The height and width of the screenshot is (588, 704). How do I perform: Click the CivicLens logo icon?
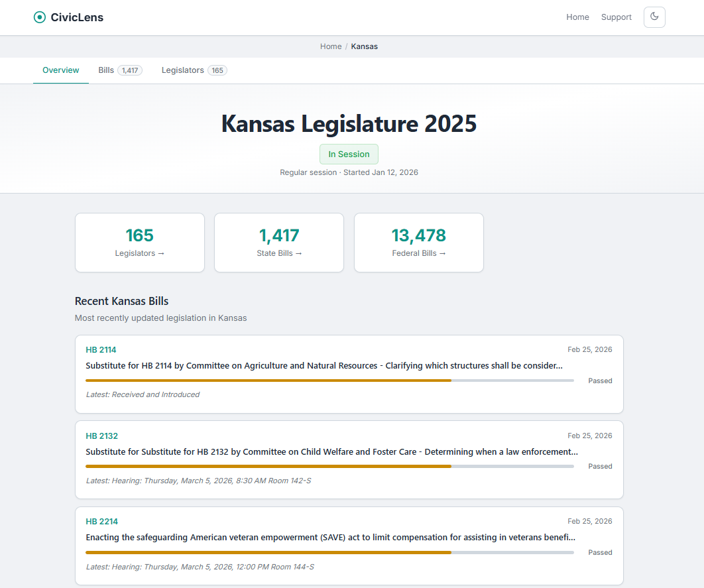click(x=40, y=17)
